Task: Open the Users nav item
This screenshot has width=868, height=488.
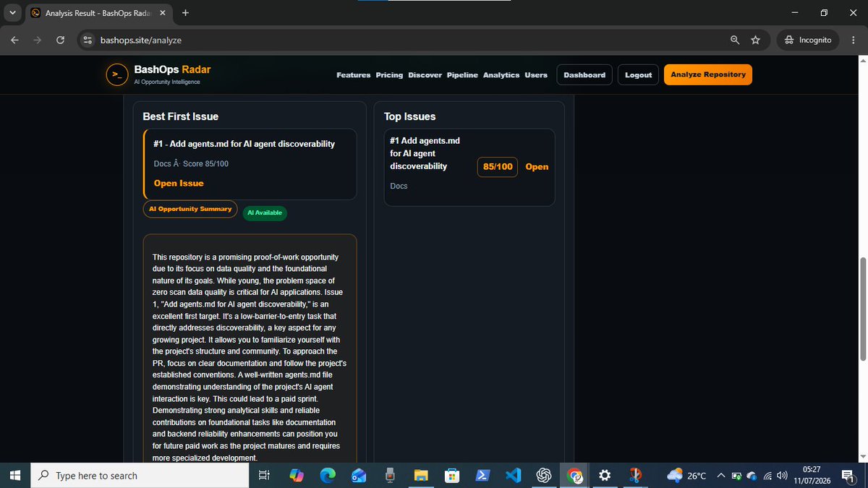Action: coord(536,75)
